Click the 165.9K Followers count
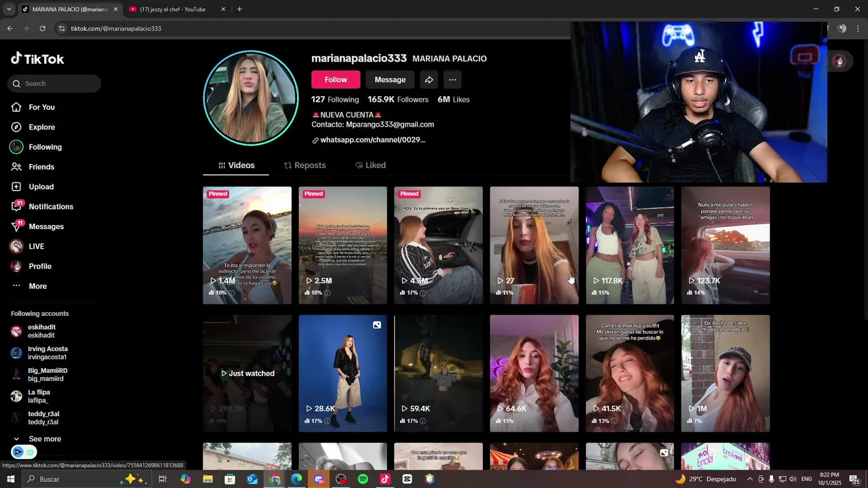868x488 pixels. (x=398, y=100)
